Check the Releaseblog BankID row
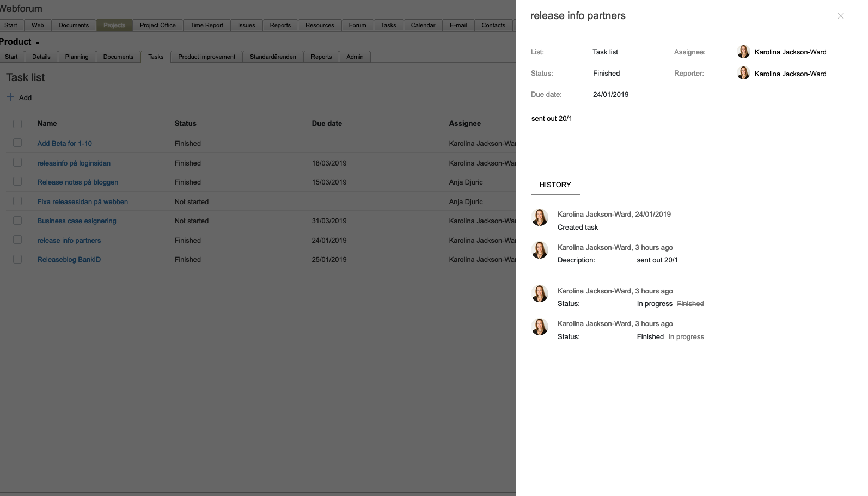The image size is (868, 496). click(x=17, y=259)
